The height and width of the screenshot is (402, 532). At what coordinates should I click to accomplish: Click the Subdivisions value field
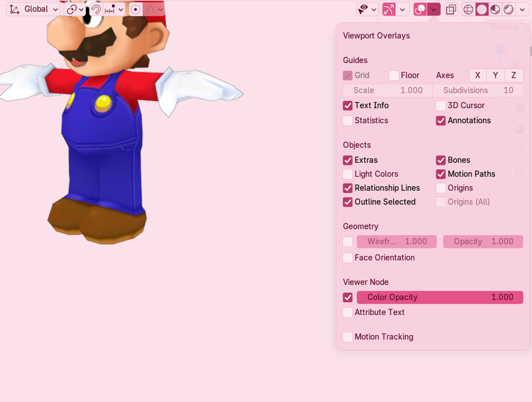[478, 90]
